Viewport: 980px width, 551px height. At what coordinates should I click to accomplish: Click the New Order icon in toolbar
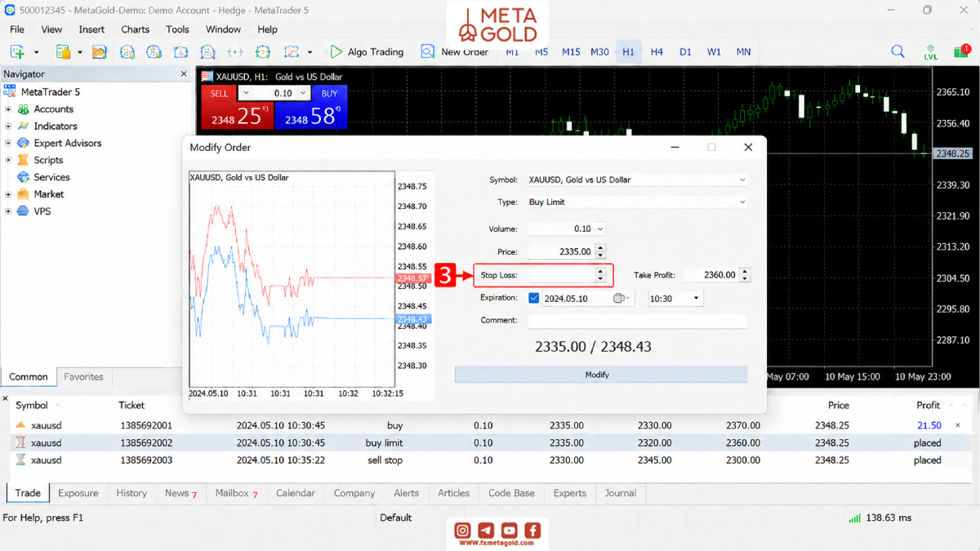tap(428, 51)
